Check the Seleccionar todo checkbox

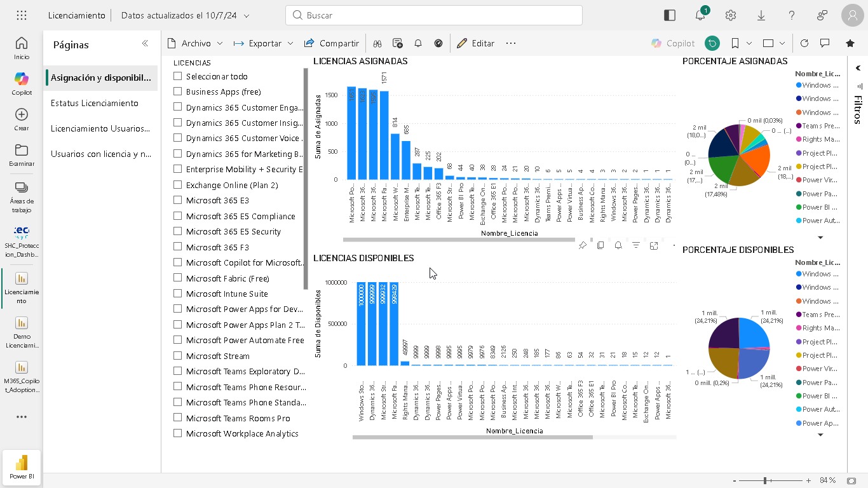(177, 76)
